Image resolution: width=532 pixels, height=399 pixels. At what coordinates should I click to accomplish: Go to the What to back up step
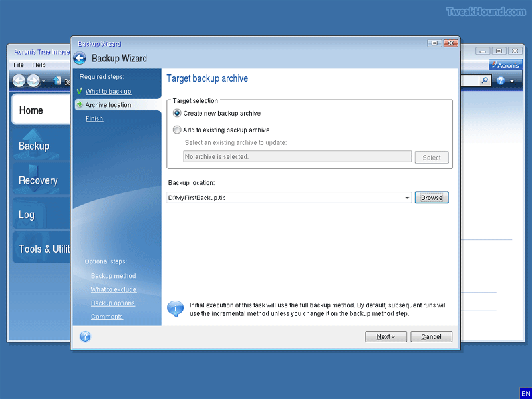click(x=108, y=91)
